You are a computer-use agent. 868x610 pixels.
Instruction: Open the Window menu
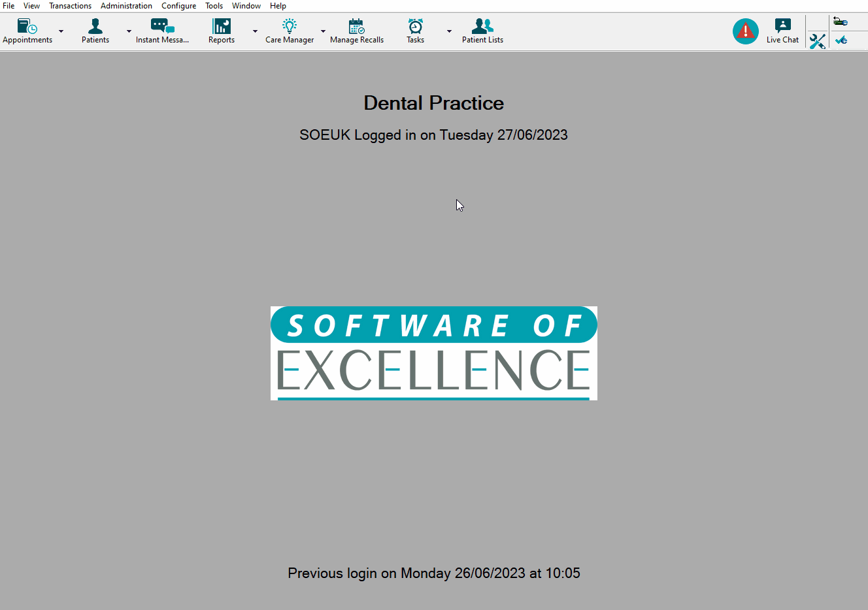246,6
